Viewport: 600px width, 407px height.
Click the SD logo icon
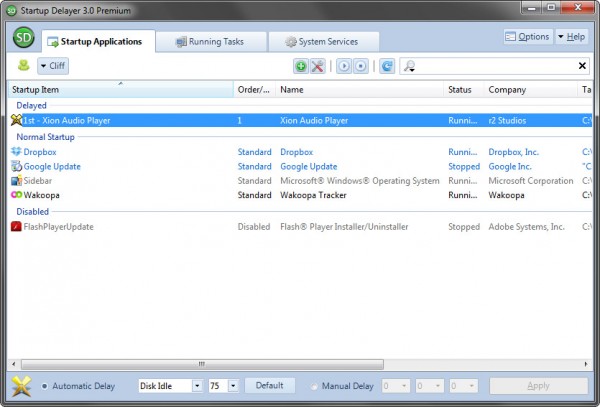[24, 38]
